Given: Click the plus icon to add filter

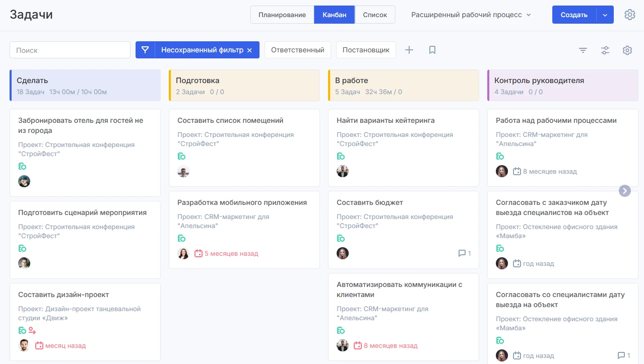Looking at the screenshot, I should coord(409,50).
